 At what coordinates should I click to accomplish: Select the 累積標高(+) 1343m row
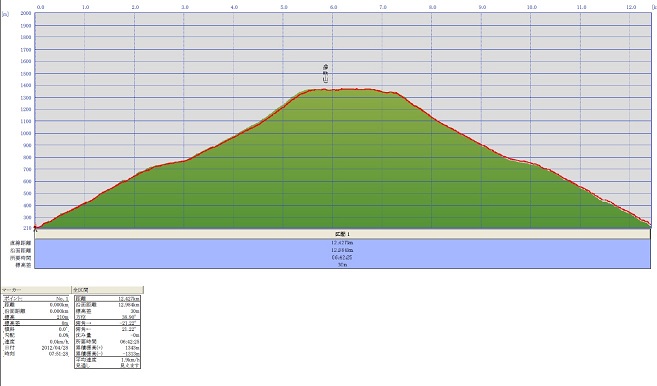pos(107,347)
